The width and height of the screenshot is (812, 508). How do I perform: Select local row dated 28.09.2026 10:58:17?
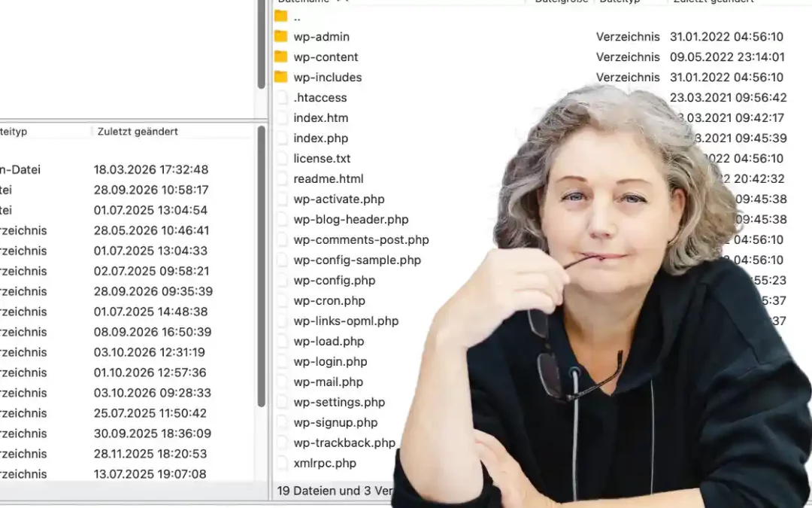pyautogui.click(x=150, y=190)
